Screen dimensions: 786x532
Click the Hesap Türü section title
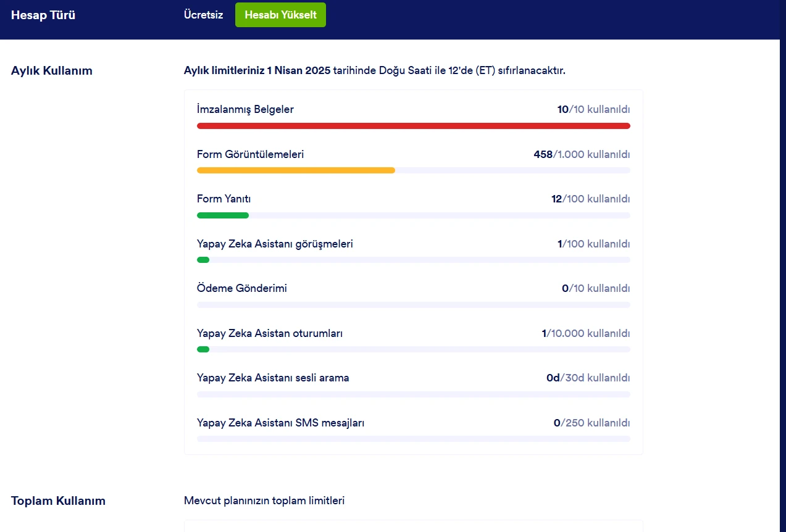(43, 15)
